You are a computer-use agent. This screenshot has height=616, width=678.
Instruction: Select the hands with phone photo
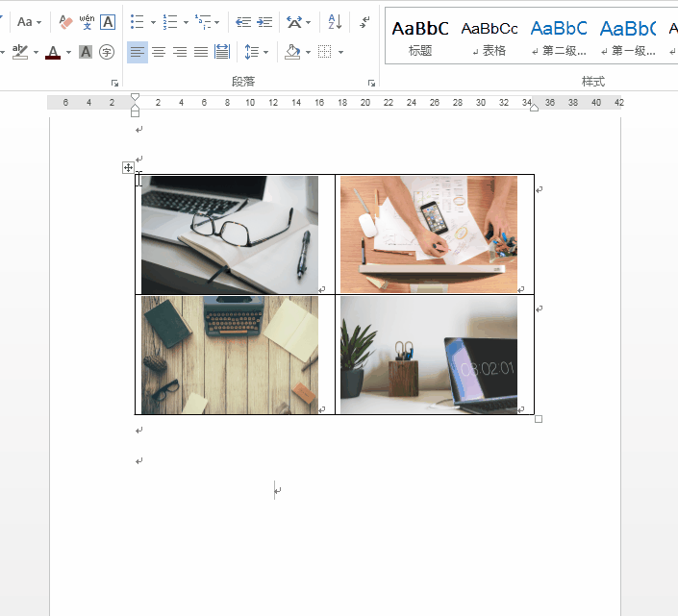pos(429,234)
